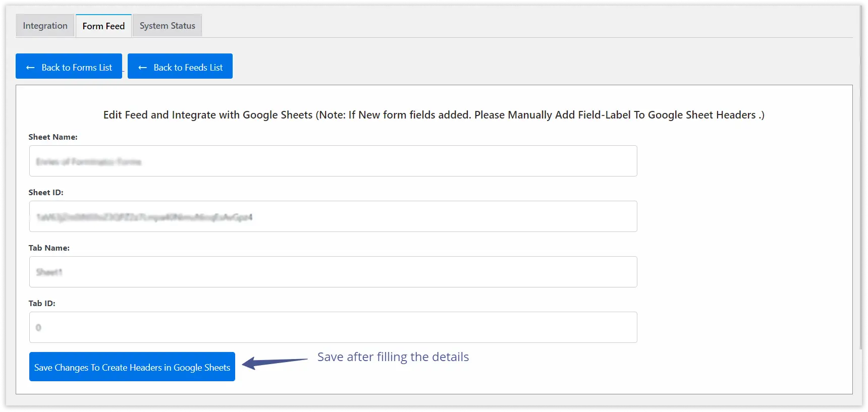Click the vertical scrollbar on the right edge
This screenshot has width=868, height=412.
[x=861, y=176]
